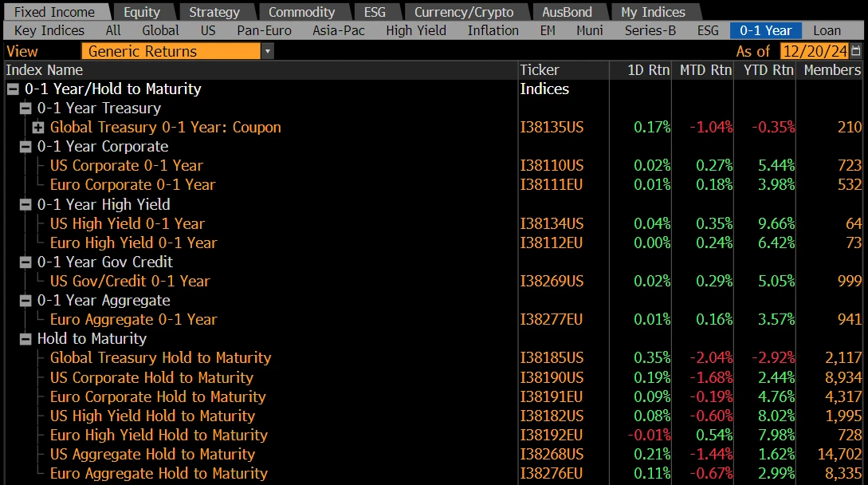Open the US Corporate 0-1 Year index
Screen dimensions: 868x485
click(x=126, y=166)
